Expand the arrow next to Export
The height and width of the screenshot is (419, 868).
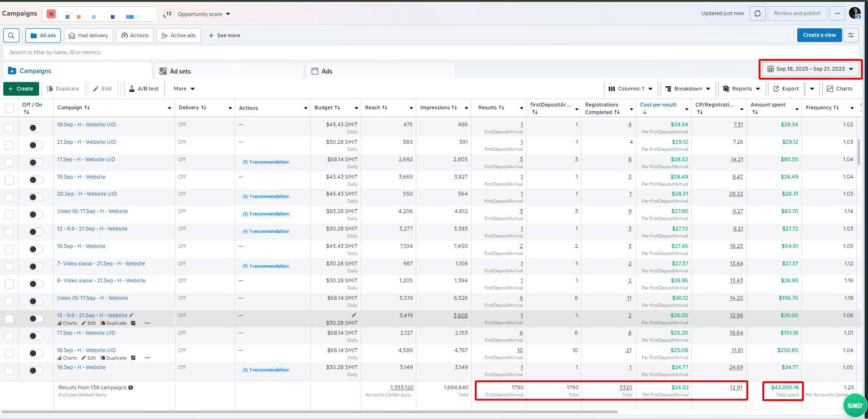coord(812,89)
